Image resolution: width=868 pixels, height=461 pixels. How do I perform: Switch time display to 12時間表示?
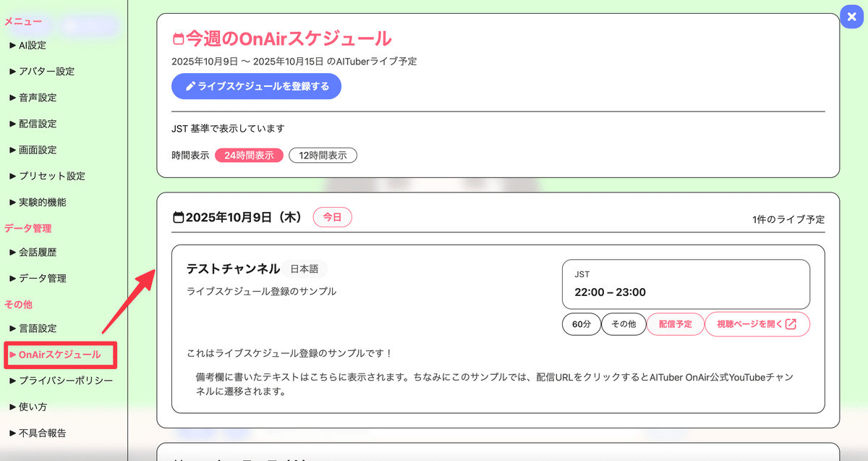[323, 155]
